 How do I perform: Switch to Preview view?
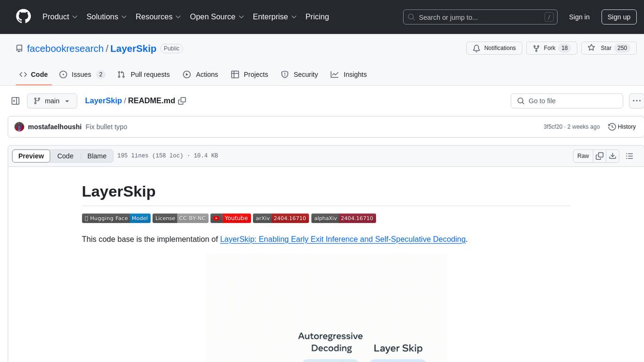pos(31,156)
